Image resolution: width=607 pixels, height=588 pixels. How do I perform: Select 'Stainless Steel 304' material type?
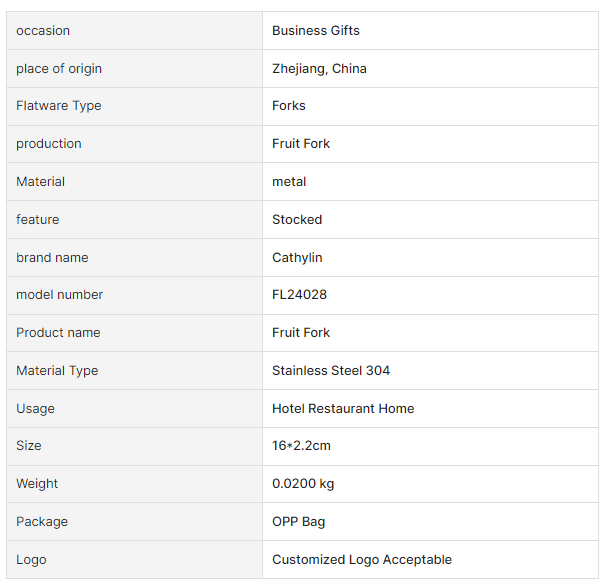coord(331,371)
